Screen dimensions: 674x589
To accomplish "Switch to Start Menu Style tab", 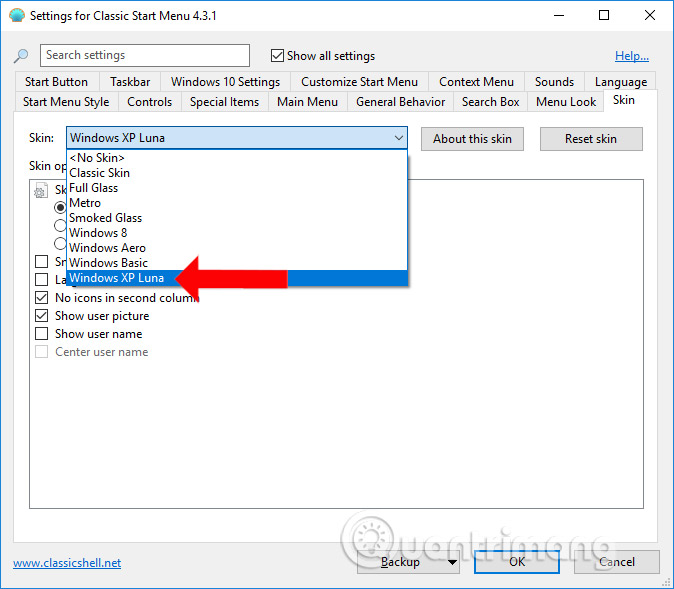I will point(66,102).
